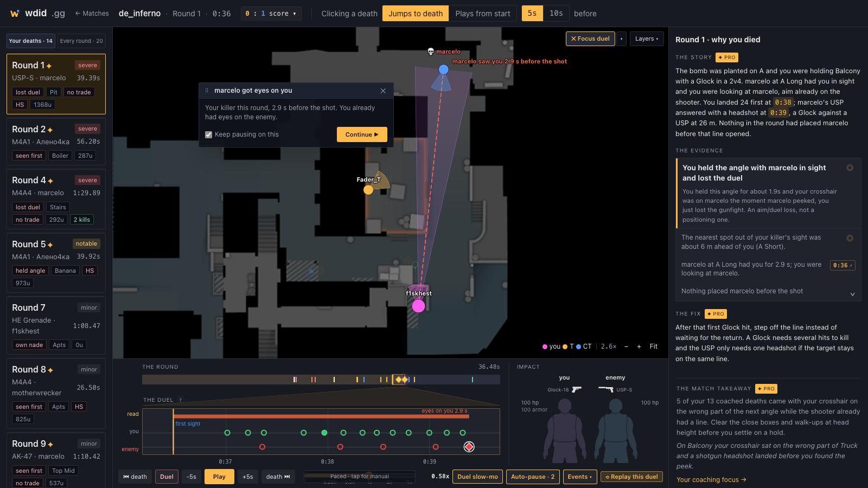This screenshot has width=868, height=488.
Task: Jump to 0:38 timestamp in story
Action: point(783,102)
